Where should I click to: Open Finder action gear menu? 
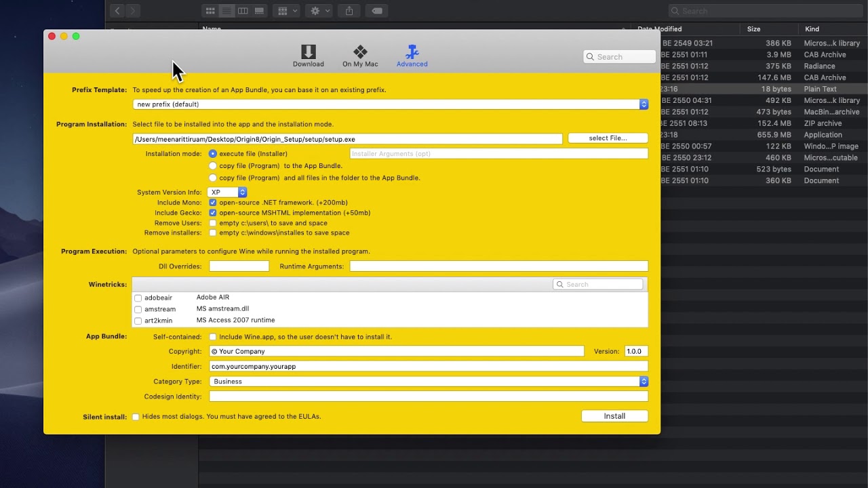[x=319, y=11]
